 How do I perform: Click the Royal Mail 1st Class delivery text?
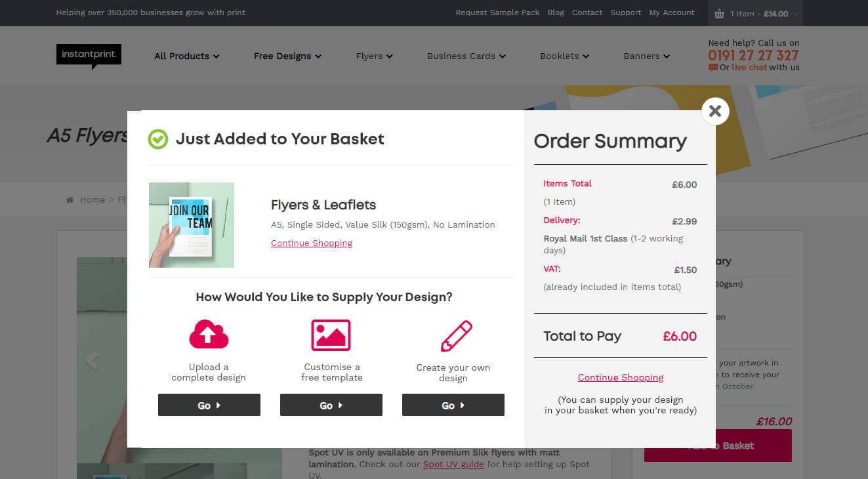(x=585, y=239)
